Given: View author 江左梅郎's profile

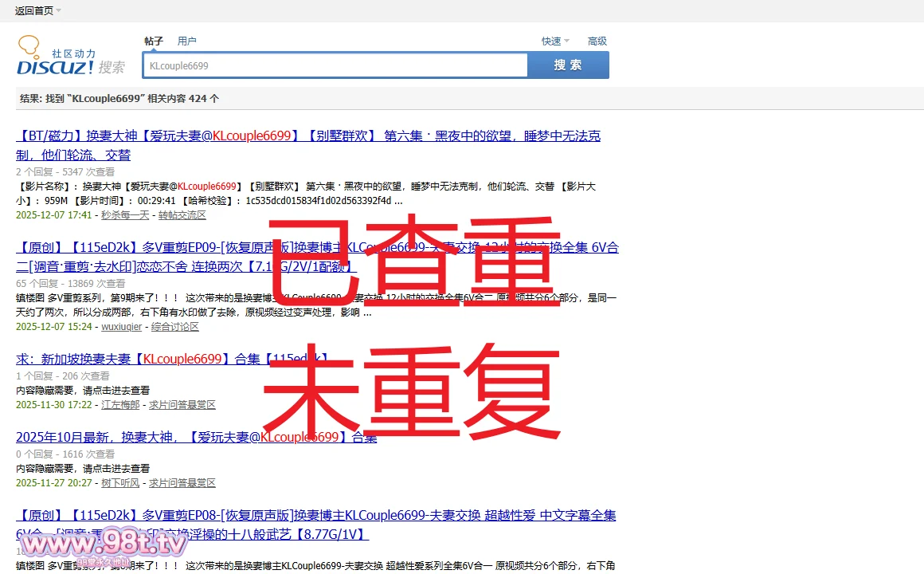Looking at the screenshot, I should point(120,405).
